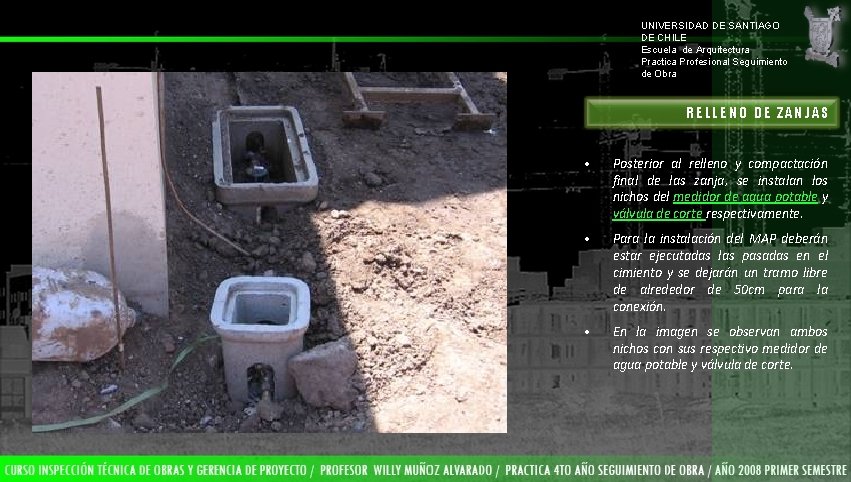Image resolution: width=851 pixels, height=482 pixels.
Task: Click the university crest logo
Action: [823, 36]
